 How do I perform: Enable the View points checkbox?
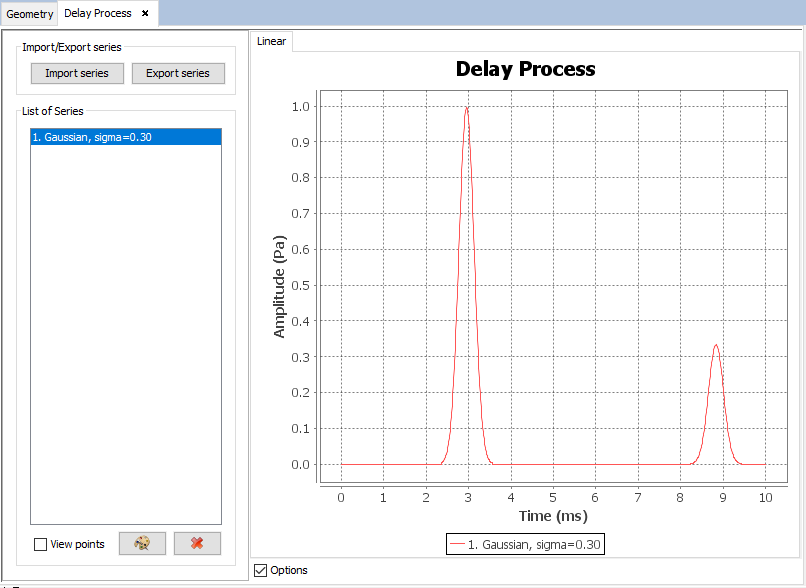tap(41, 545)
